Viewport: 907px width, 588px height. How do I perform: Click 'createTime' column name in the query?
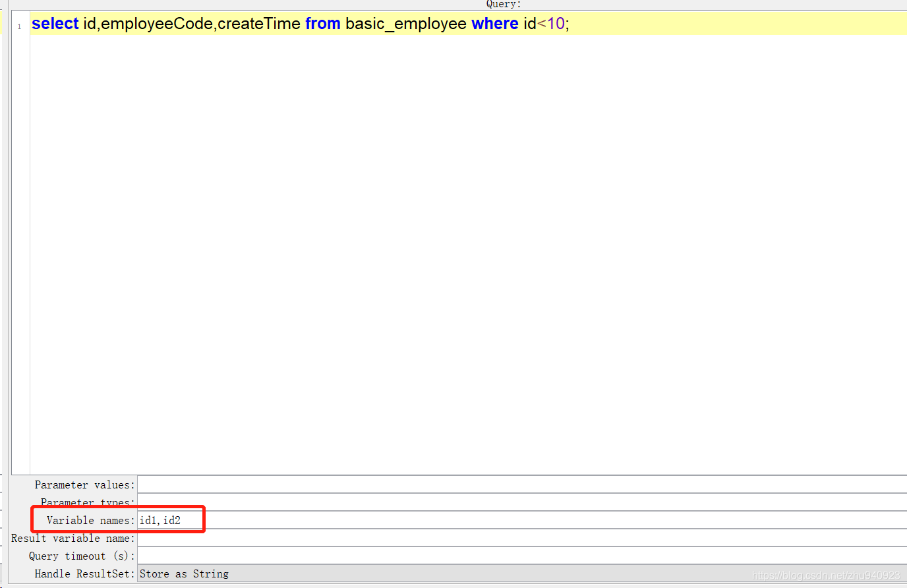259,24
